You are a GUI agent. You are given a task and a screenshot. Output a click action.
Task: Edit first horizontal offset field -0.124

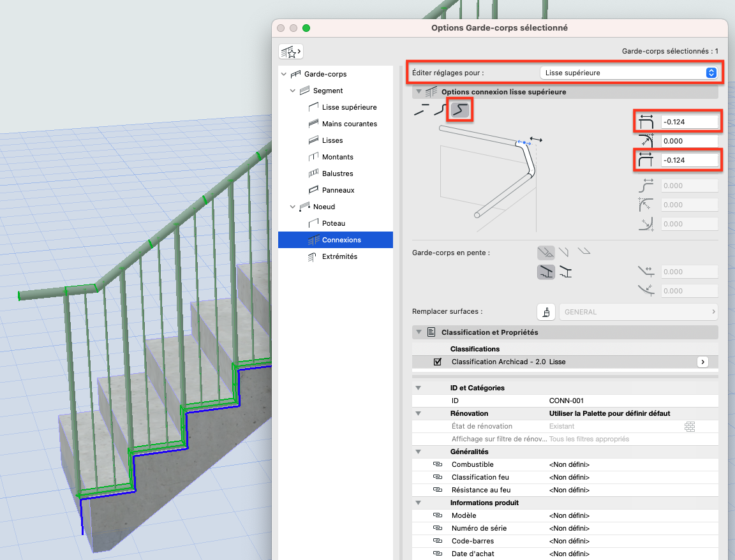click(x=690, y=122)
